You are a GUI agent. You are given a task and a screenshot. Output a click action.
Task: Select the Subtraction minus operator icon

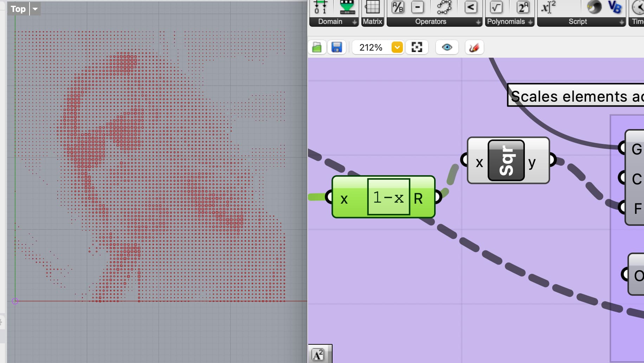[418, 7]
